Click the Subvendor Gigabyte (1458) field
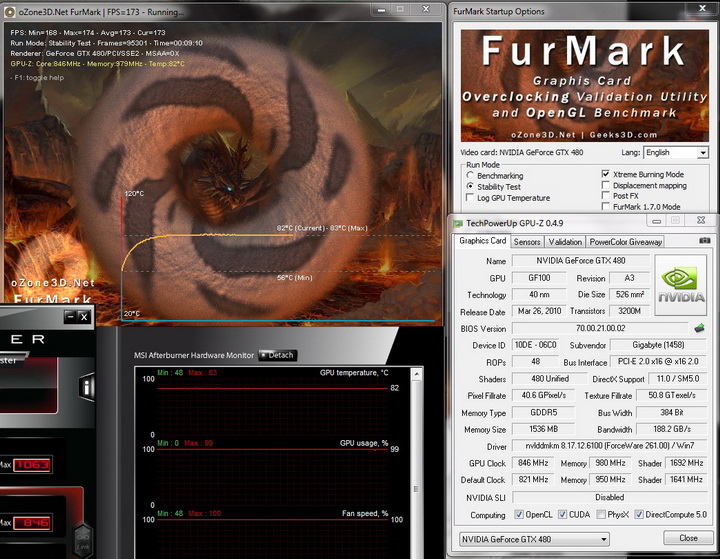720x559 pixels. [x=658, y=345]
